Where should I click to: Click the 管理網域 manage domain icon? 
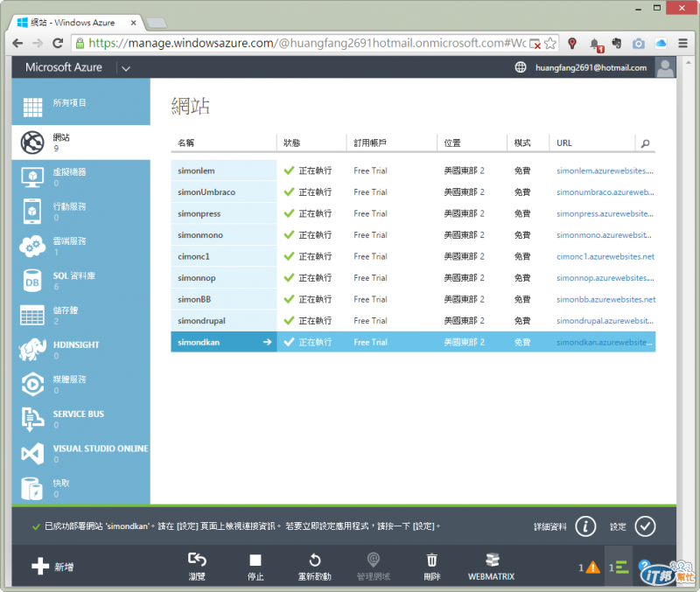click(x=374, y=560)
